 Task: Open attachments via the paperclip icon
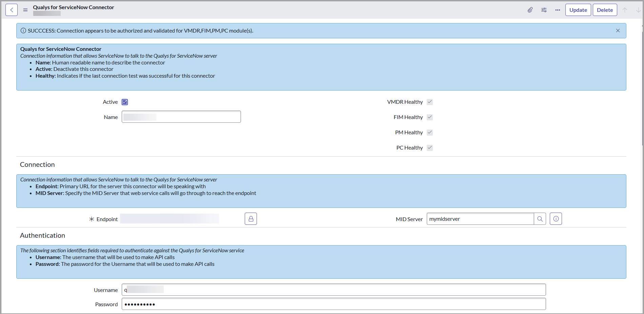point(530,10)
